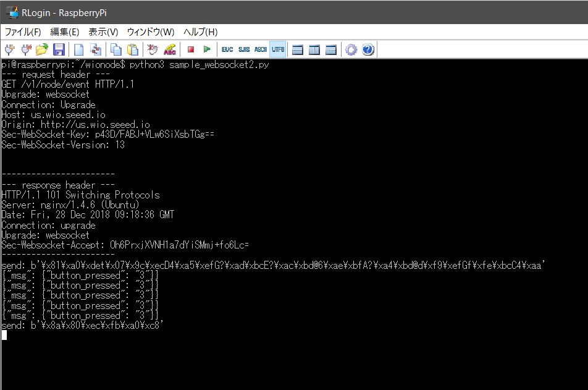588x390 pixels.
Task: Click the 'GET /v1/node/event HTTP/1.1' line
Action: (x=67, y=85)
